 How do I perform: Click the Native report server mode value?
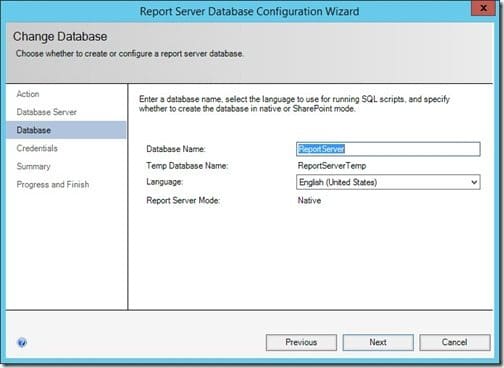coord(309,201)
